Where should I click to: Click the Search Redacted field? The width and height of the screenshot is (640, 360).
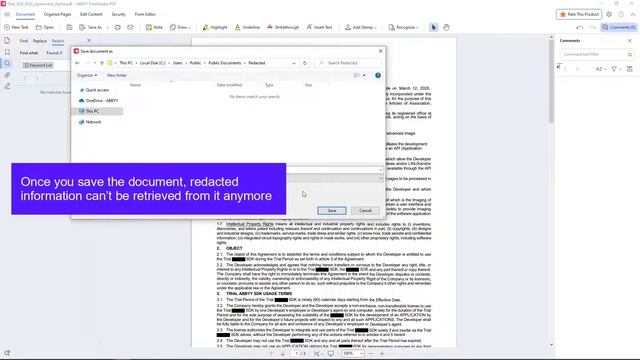tap(348, 63)
